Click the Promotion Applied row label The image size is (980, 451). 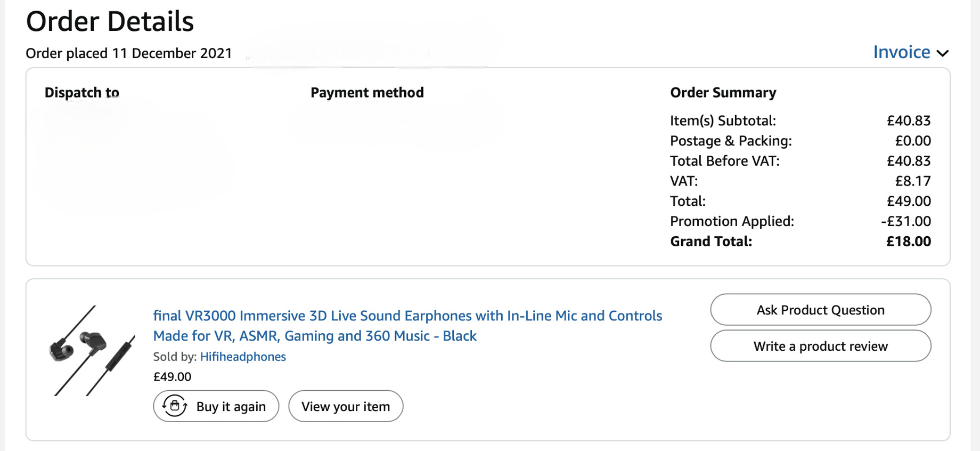click(732, 221)
